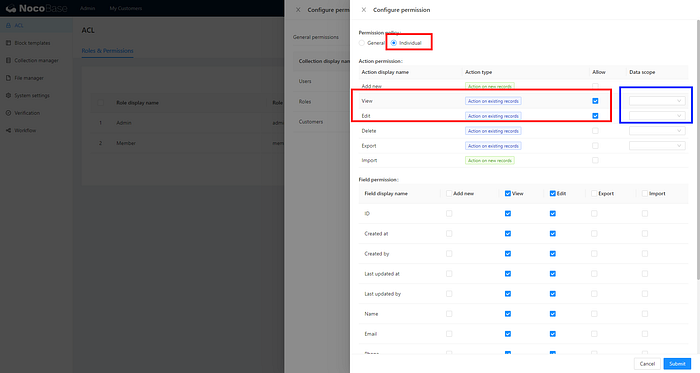Check Allow for the Delete action
700x373 pixels.
coord(595,131)
